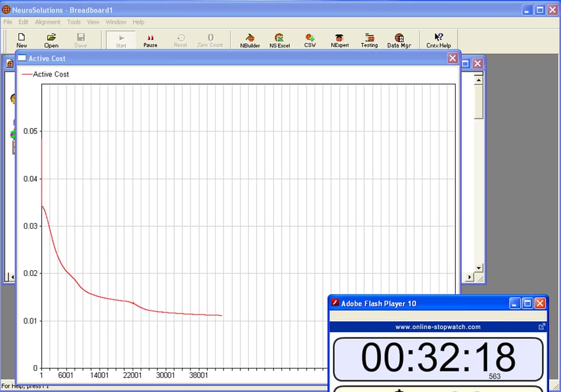This screenshot has height=392, width=561.
Task: Launch the NExpert wizard icon
Action: tap(339, 40)
